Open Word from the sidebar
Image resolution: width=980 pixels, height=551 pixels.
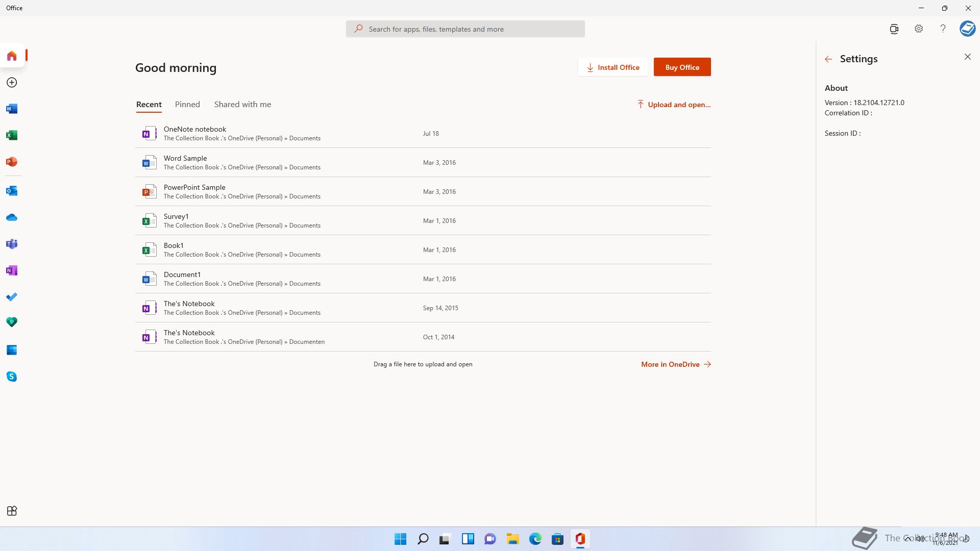[x=12, y=109]
